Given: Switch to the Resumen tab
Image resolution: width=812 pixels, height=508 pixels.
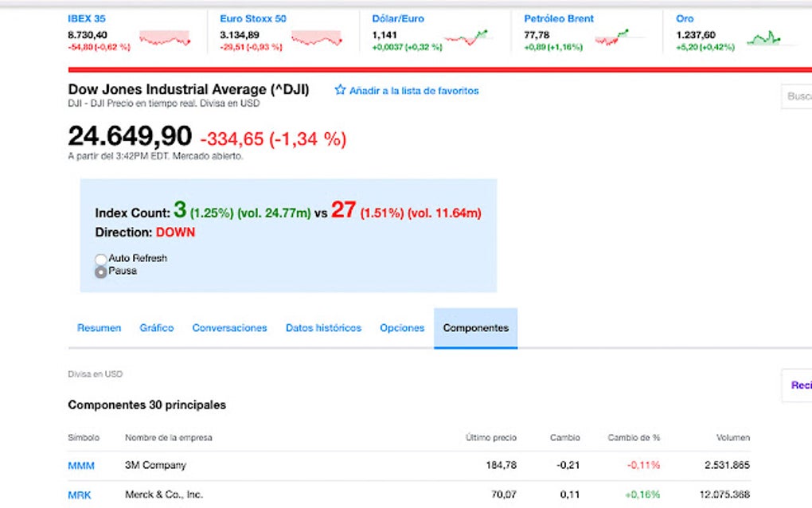Looking at the screenshot, I should [x=98, y=327].
